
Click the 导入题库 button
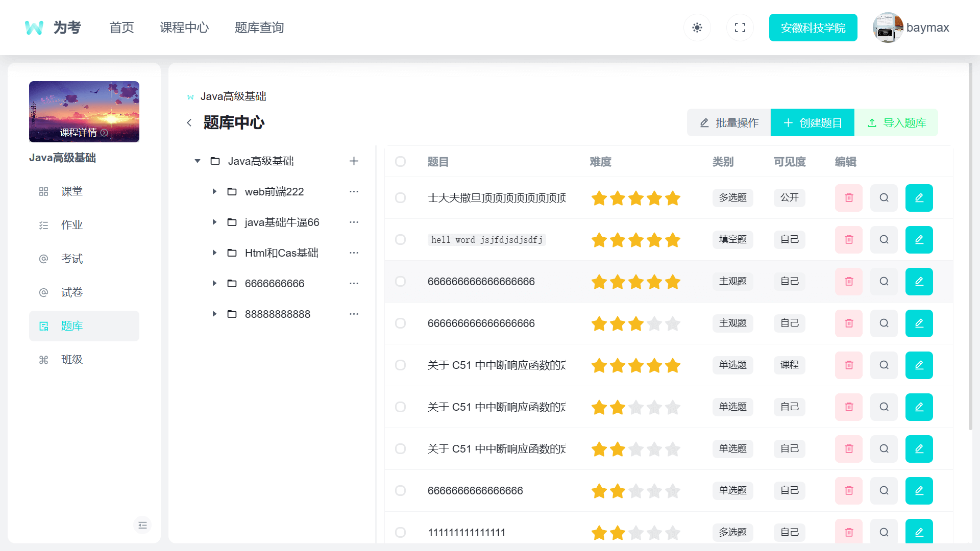[x=896, y=123]
